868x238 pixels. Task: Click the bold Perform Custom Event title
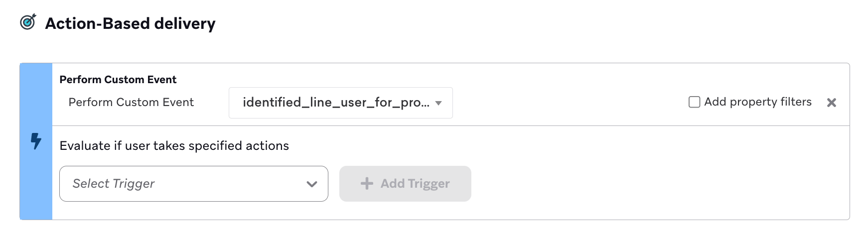coord(118,80)
